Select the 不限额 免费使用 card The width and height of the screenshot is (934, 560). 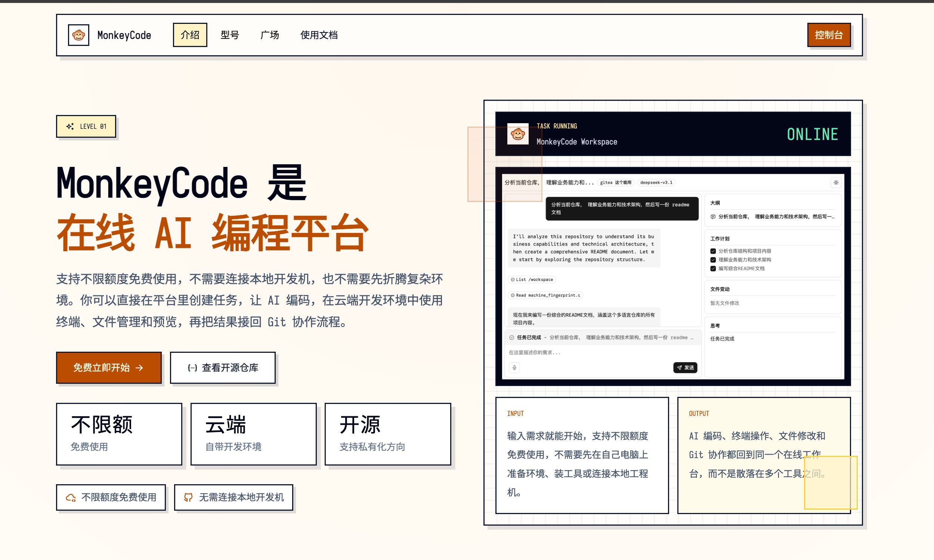(119, 434)
